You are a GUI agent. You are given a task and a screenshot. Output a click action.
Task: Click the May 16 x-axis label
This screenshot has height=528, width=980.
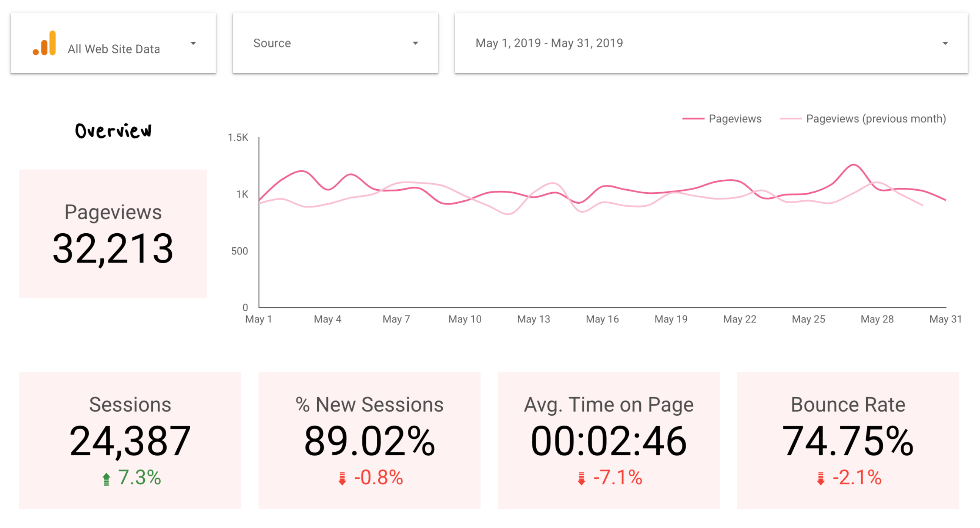point(602,319)
